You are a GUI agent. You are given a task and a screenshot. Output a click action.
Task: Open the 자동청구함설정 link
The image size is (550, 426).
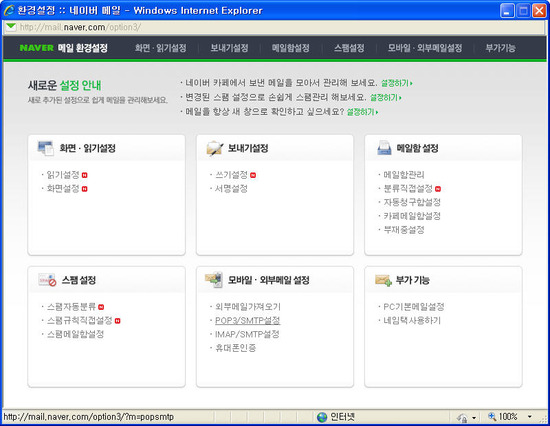click(412, 202)
